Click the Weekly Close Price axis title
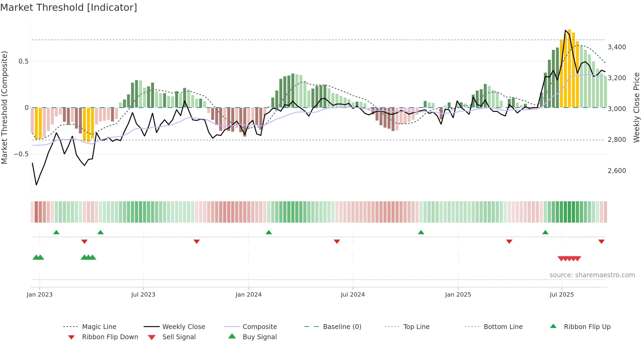 coord(636,108)
